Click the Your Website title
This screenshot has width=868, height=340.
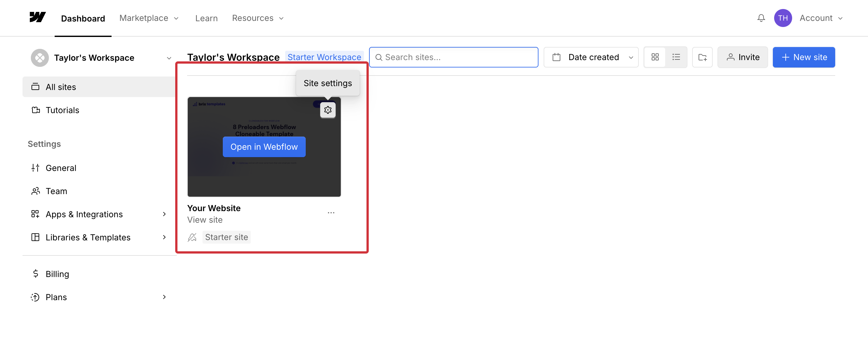tap(214, 208)
